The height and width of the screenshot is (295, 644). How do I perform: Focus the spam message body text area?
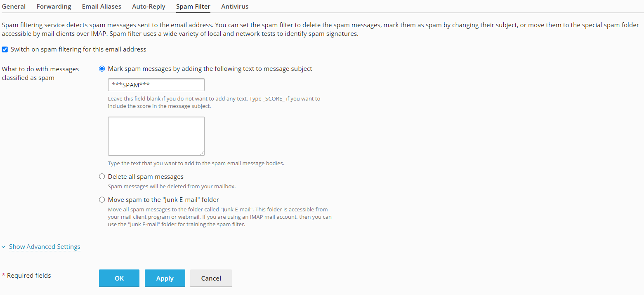point(156,136)
